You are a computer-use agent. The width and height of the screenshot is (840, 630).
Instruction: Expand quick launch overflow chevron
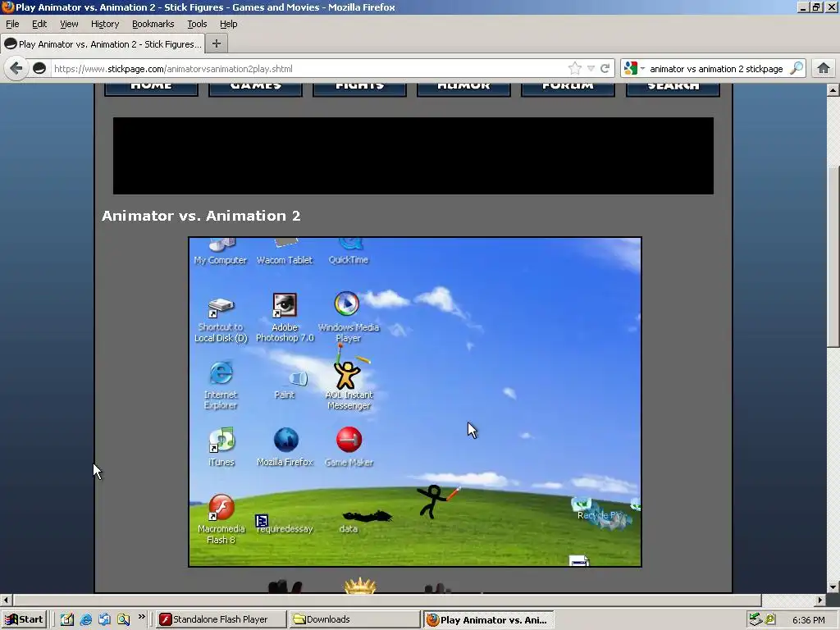click(141, 617)
